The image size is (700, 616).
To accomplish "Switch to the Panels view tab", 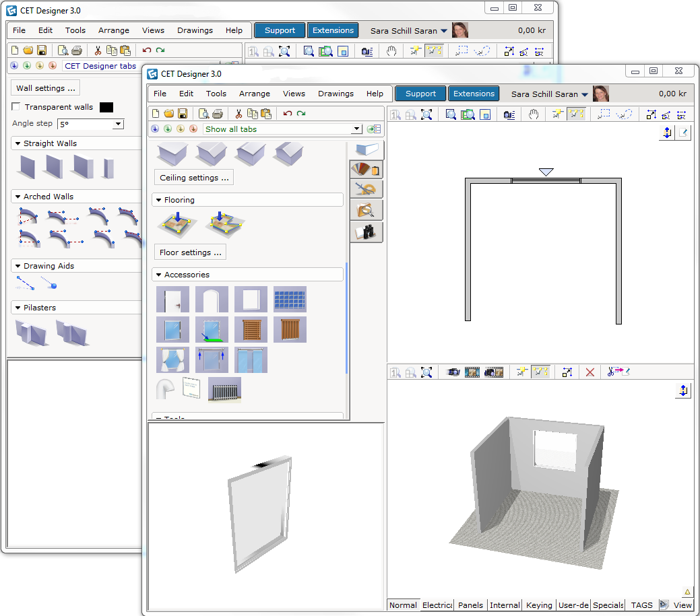I will 470,605.
